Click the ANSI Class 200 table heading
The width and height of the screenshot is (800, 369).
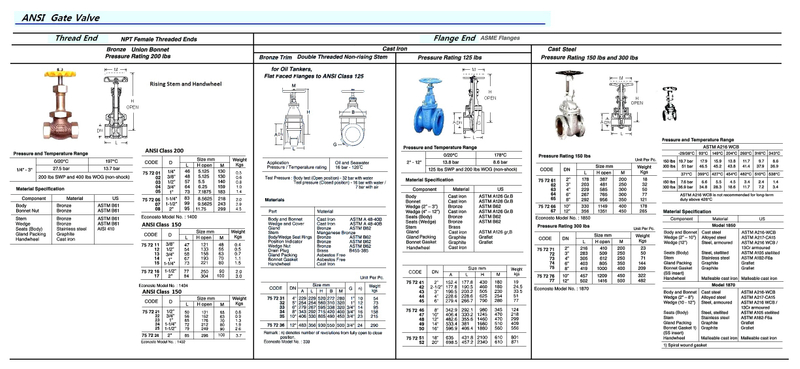164,151
